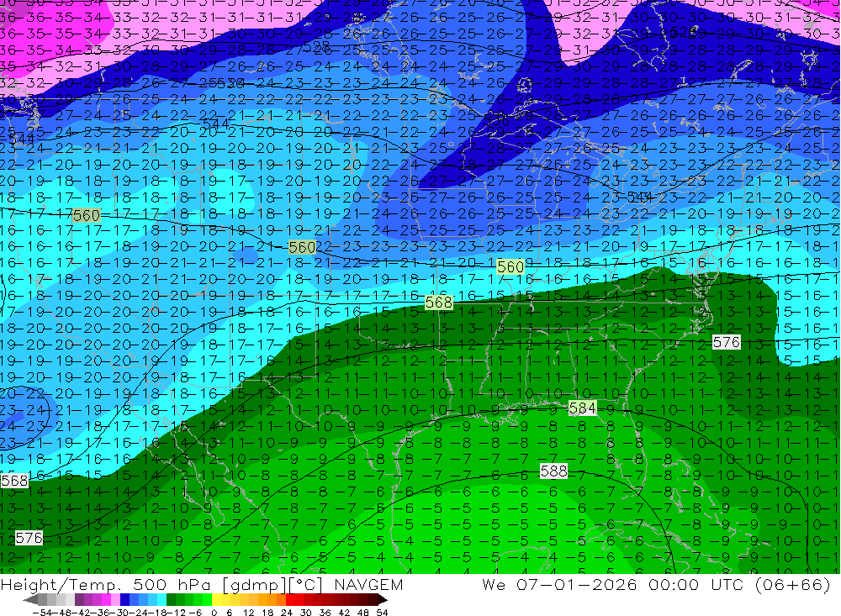841x616 pixels.
Task: Pick the dark green -18°C legend swatch
Action: [x=171, y=599]
